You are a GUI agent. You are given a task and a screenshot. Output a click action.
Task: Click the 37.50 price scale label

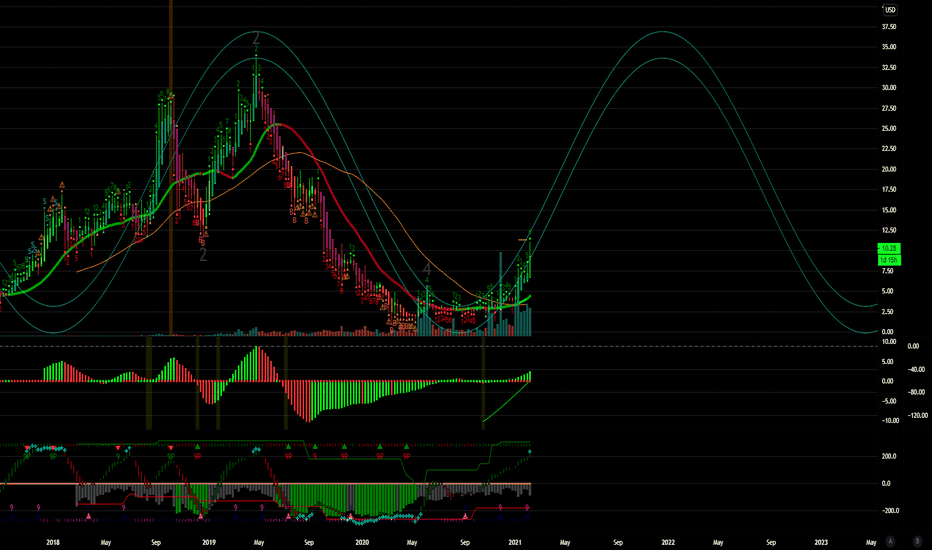[889, 27]
